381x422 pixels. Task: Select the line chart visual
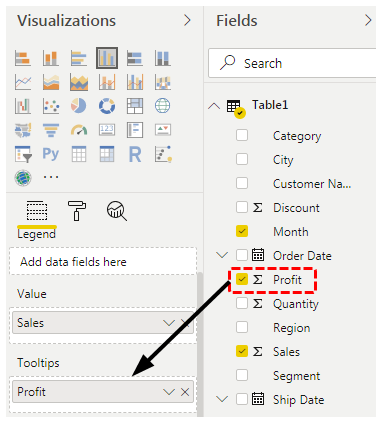[23, 82]
